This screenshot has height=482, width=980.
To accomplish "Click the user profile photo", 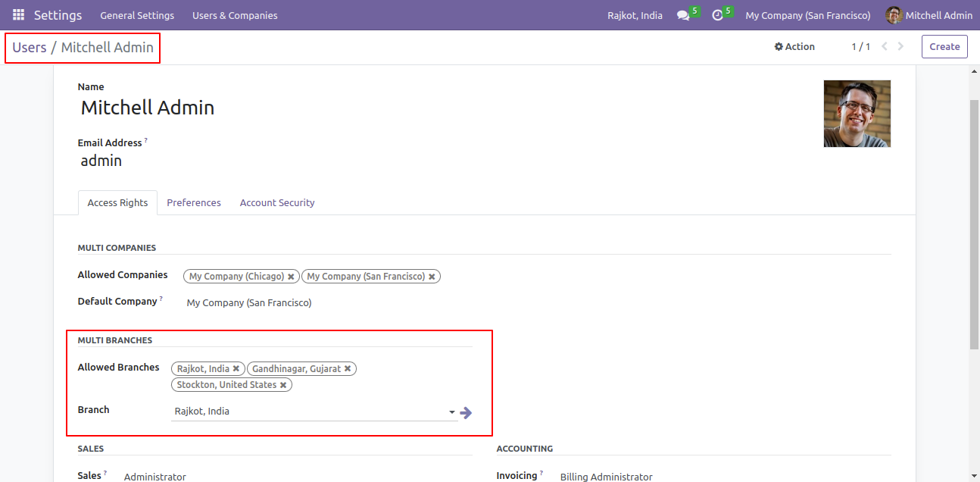I will pos(857,114).
